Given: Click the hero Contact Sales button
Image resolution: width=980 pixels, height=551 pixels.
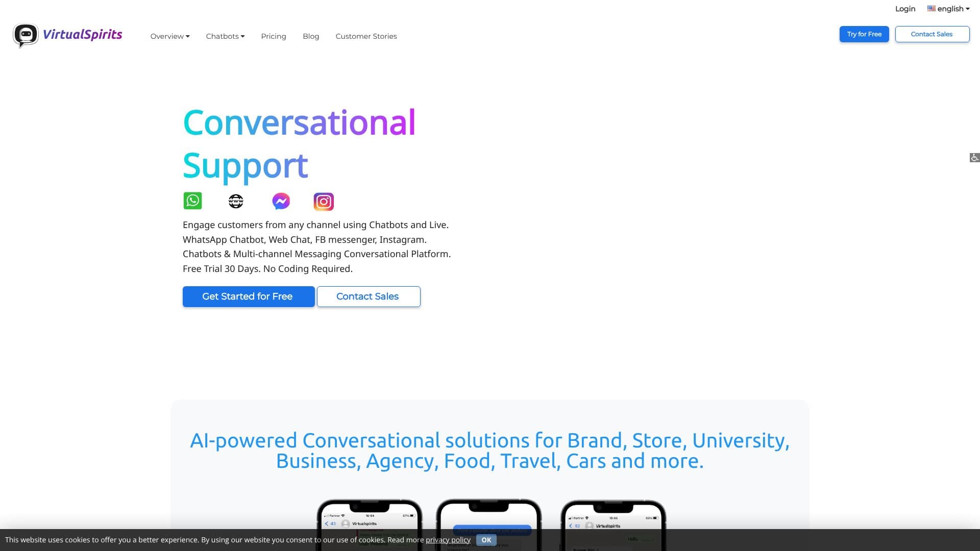Looking at the screenshot, I should click(369, 296).
